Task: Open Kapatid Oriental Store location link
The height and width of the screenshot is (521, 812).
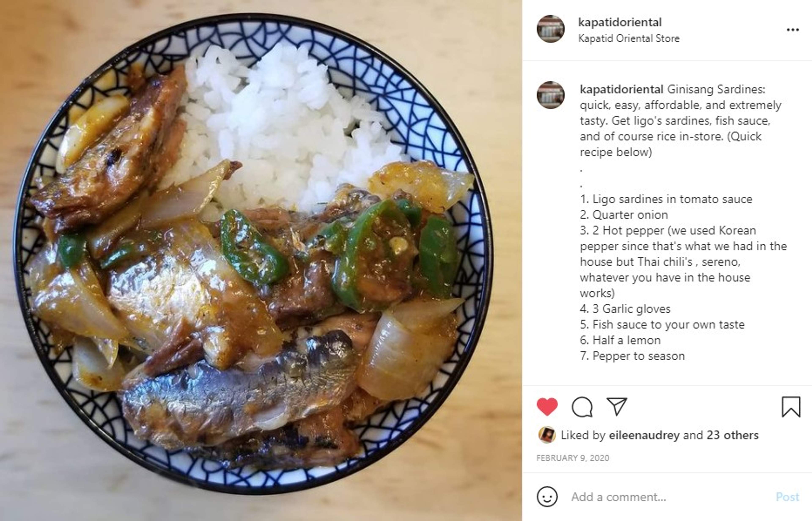Action: (x=629, y=38)
